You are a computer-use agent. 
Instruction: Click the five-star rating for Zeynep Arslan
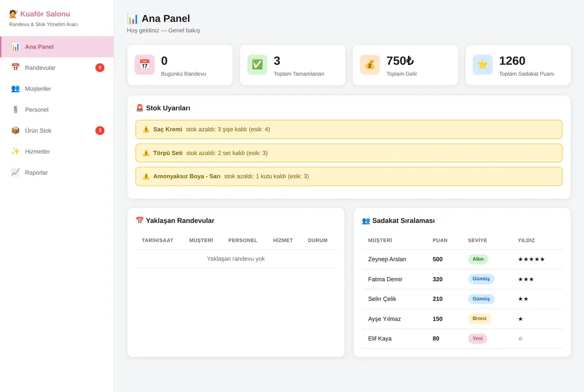531,259
